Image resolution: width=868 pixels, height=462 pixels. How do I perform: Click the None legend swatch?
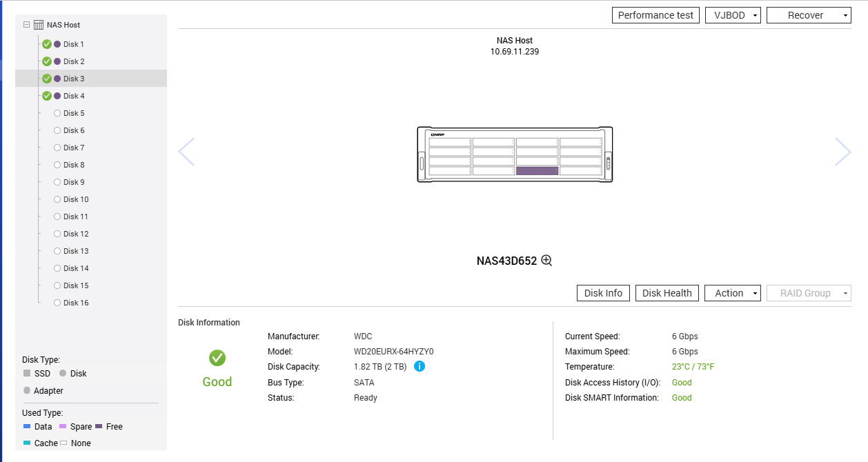[x=63, y=443]
